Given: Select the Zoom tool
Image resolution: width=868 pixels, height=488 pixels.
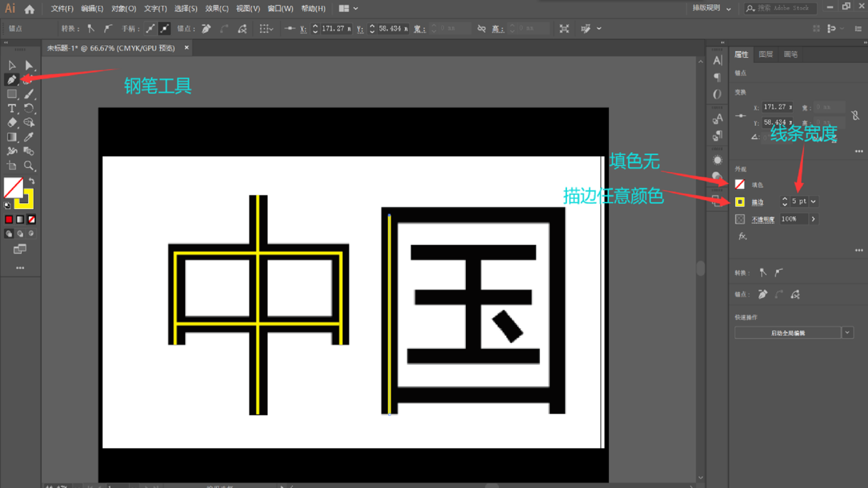Looking at the screenshot, I should coord(29,166).
